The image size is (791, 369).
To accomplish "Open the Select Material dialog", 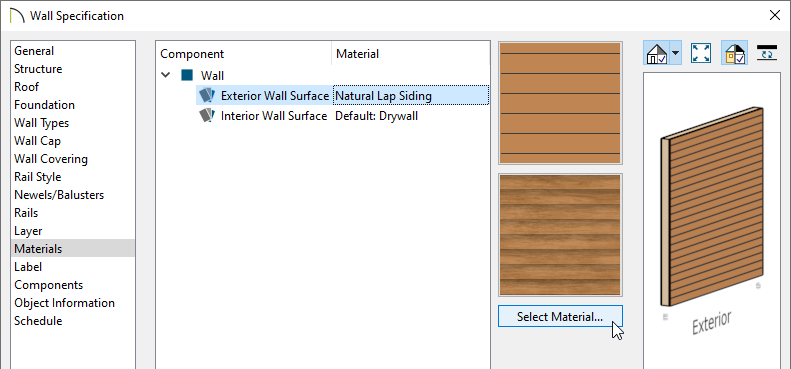I will pos(560,317).
